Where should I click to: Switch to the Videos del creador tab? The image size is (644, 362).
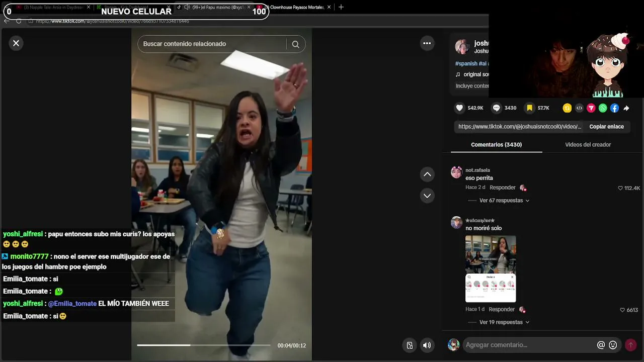tap(588, 145)
